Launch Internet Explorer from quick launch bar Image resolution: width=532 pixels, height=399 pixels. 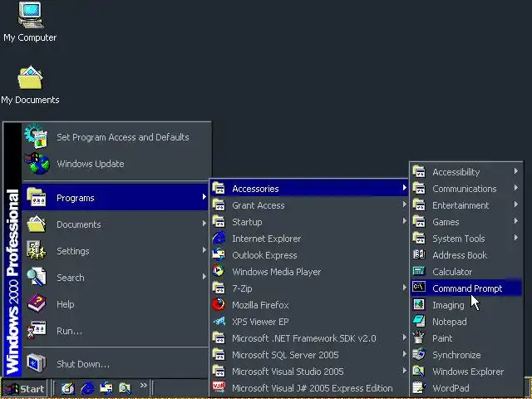point(88,388)
